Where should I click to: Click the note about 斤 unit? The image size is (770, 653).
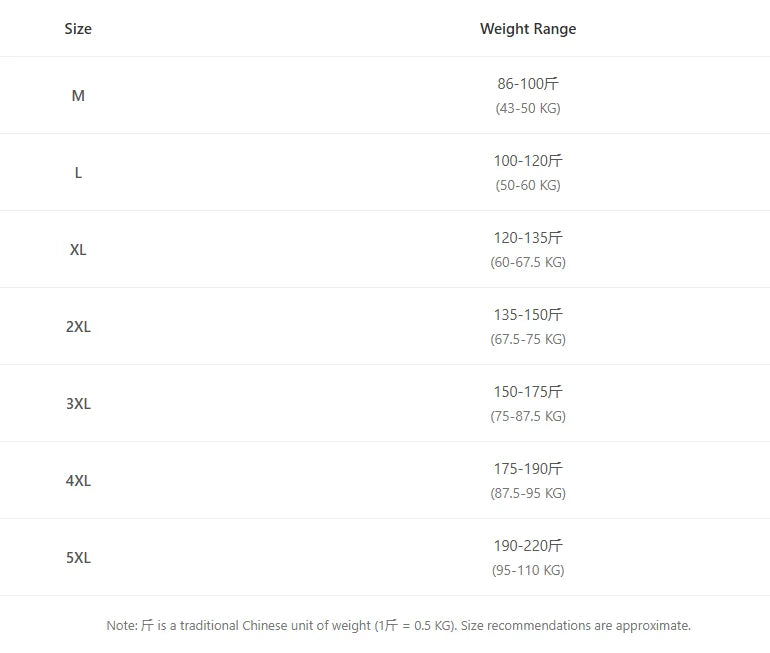pyautogui.click(x=398, y=626)
